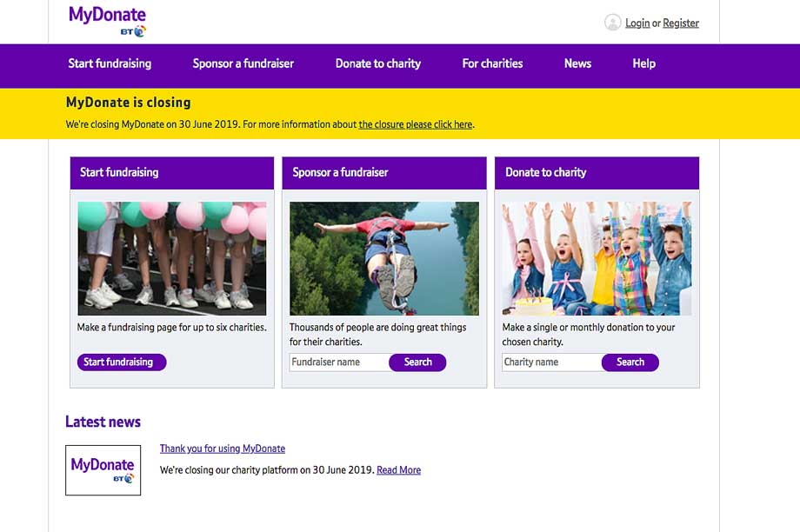Click Search next to Fundraiser name

(x=417, y=362)
